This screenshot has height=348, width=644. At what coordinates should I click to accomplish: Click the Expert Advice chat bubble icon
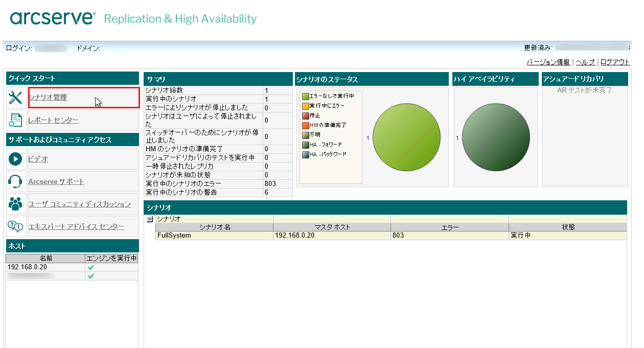tap(16, 226)
